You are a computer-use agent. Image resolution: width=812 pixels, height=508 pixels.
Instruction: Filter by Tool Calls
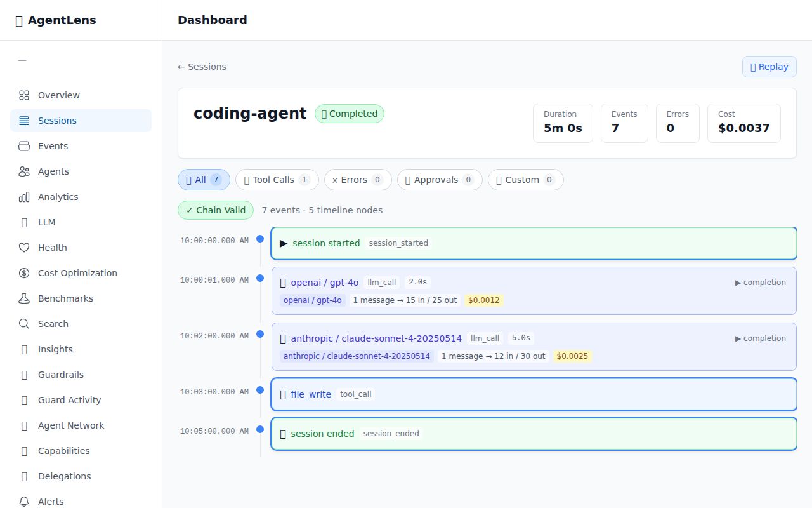tap(277, 180)
